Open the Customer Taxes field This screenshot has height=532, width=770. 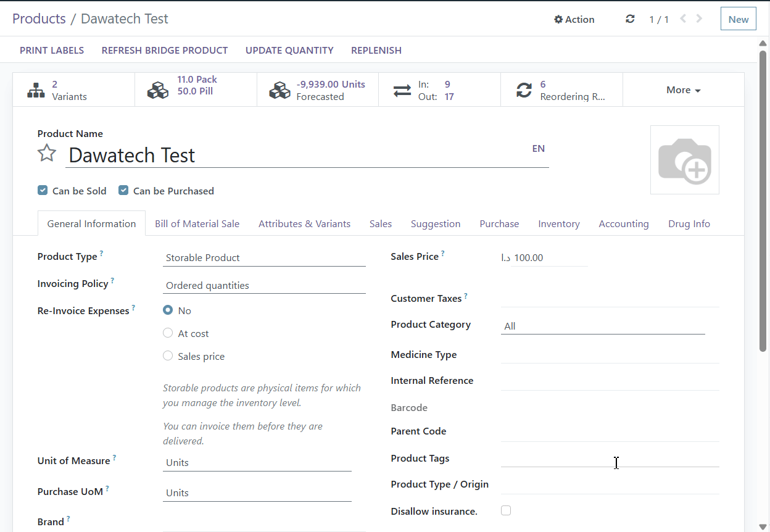[x=610, y=298]
